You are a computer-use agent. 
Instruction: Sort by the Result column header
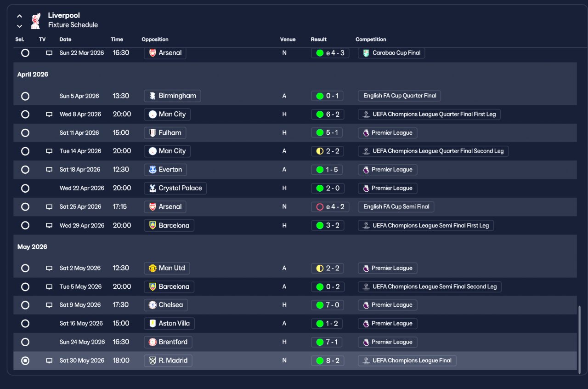pos(318,40)
